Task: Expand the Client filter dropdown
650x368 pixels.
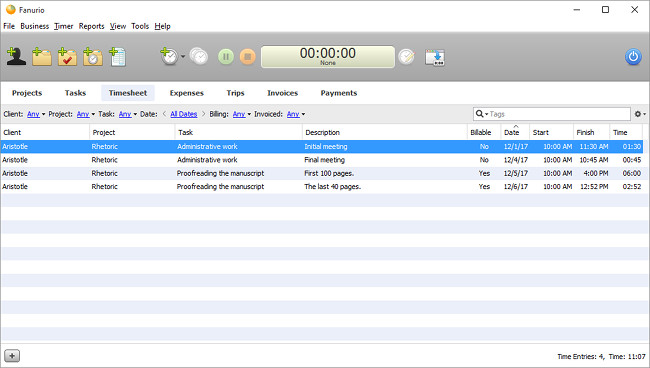Action: click(x=36, y=114)
